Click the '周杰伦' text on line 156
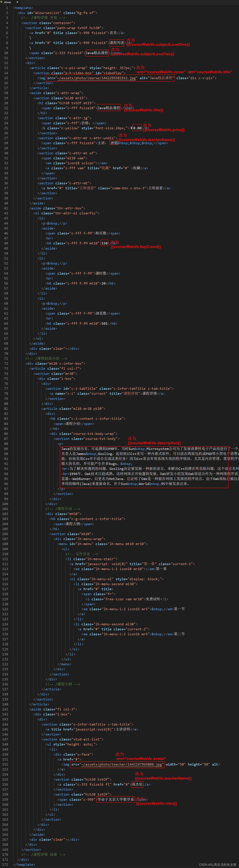This screenshot has width=239, height=868. (137, 784)
